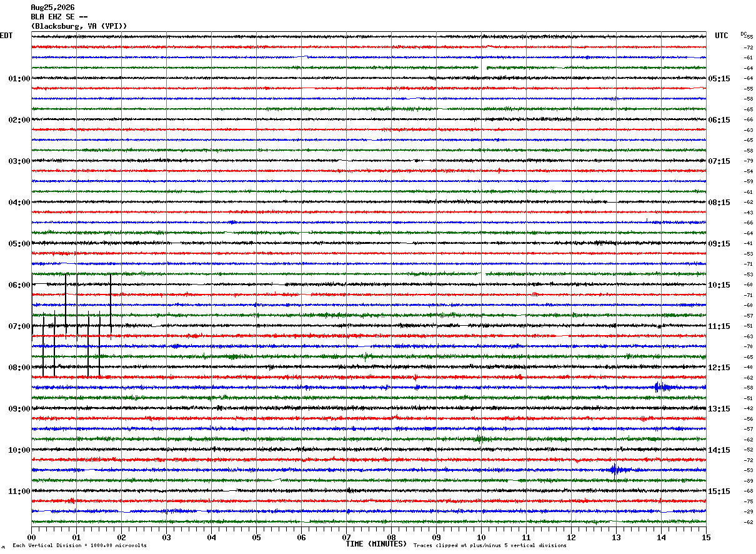This screenshot has width=756, height=554.
Task: Click the DC offset value "-41"
Action: pyautogui.click(x=749, y=244)
